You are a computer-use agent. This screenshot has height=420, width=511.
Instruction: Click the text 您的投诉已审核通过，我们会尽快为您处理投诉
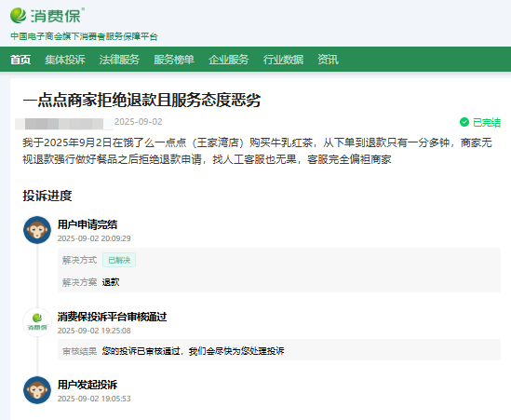tap(193, 351)
